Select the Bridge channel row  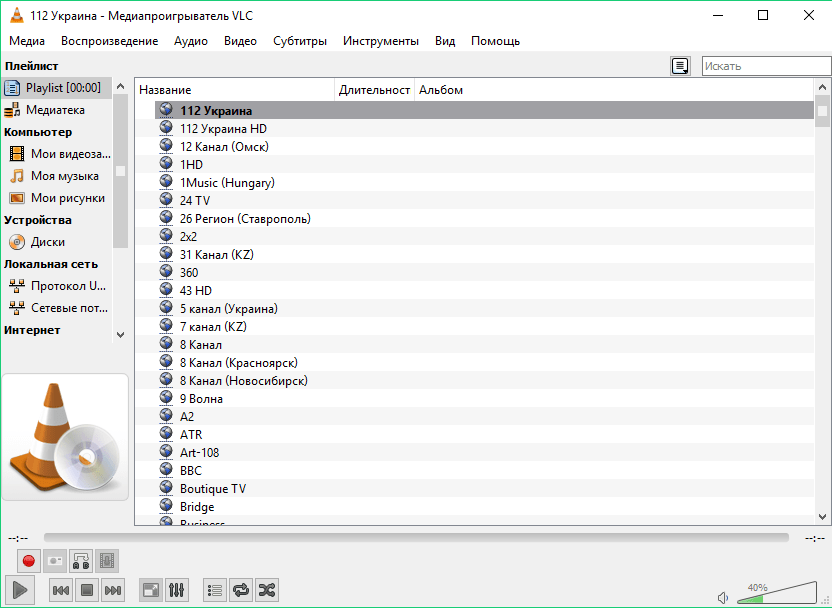point(474,507)
